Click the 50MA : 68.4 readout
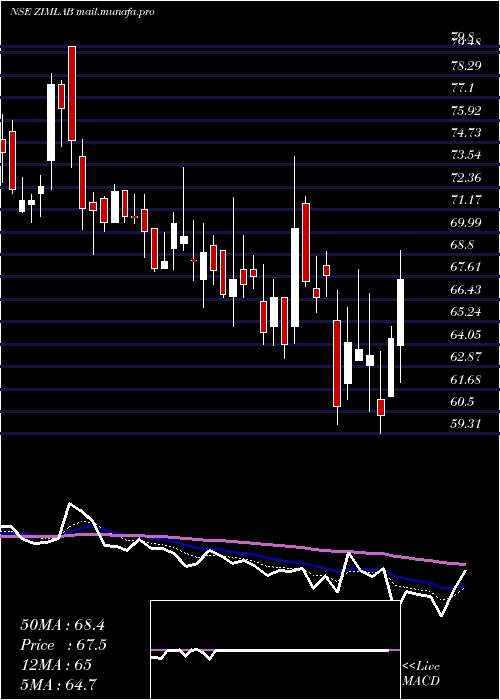 coord(62,625)
